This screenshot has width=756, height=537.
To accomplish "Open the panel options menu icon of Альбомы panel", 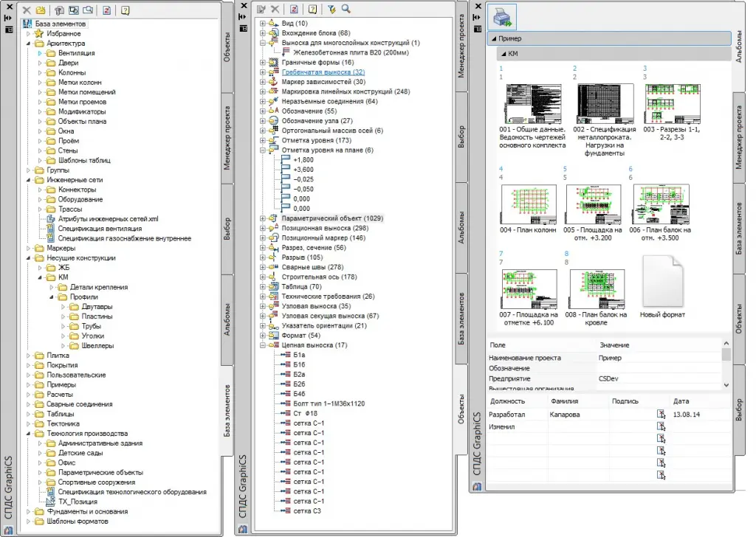I will (x=478, y=29).
